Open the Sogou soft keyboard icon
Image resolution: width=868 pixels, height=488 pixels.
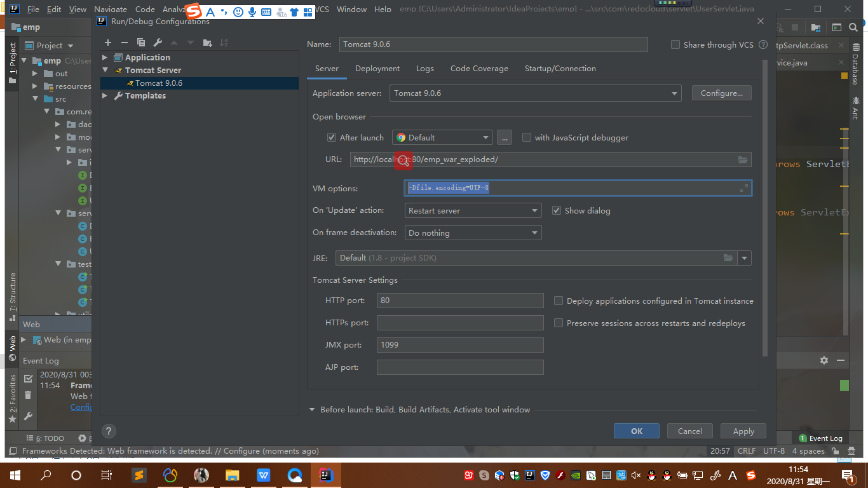266,11
